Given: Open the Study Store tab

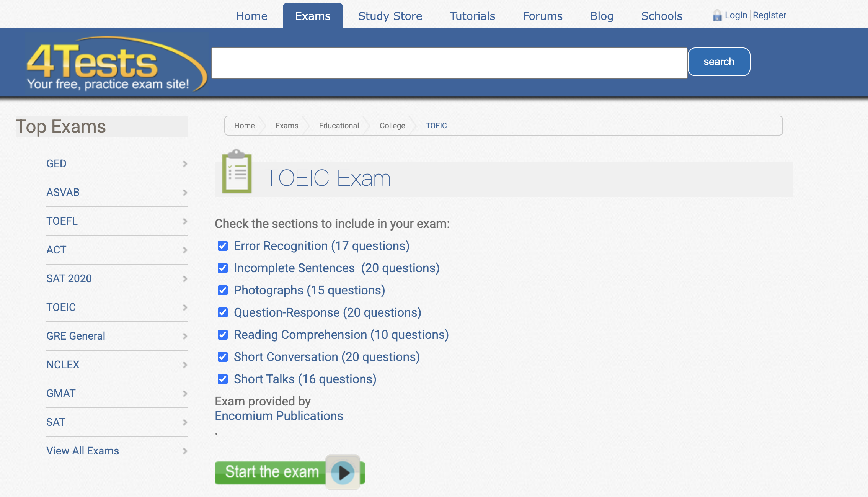Looking at the screenshot, I should tap(390, 16).
